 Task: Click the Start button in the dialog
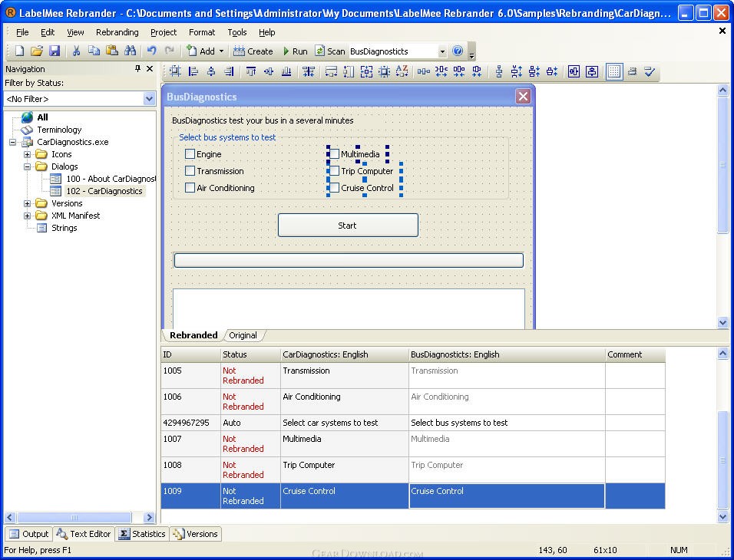coord(348,225)
